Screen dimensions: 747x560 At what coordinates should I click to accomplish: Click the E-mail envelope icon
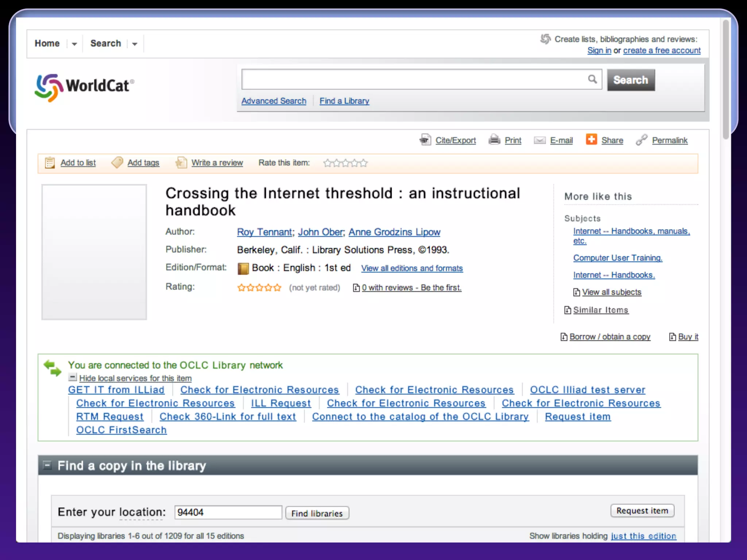pos(539,140)
